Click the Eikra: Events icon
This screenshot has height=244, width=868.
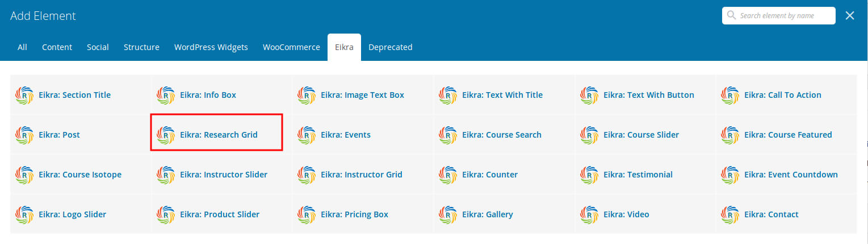(307, 135)
